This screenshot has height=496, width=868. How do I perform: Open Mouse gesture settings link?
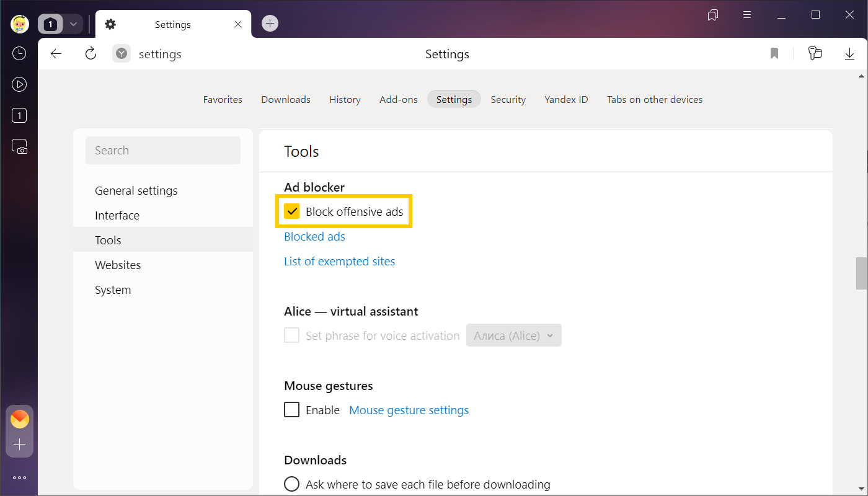pyautogui.click(x=409, y=410)
